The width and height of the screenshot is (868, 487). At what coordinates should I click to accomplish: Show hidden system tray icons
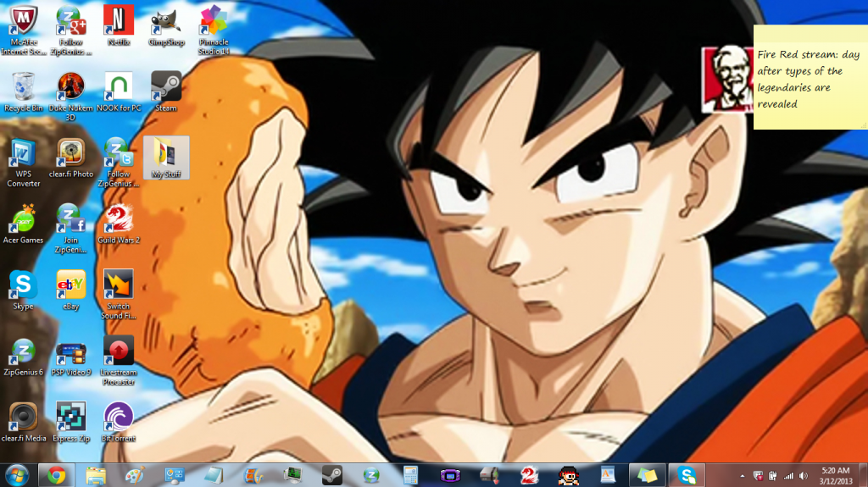coord(743,476)
